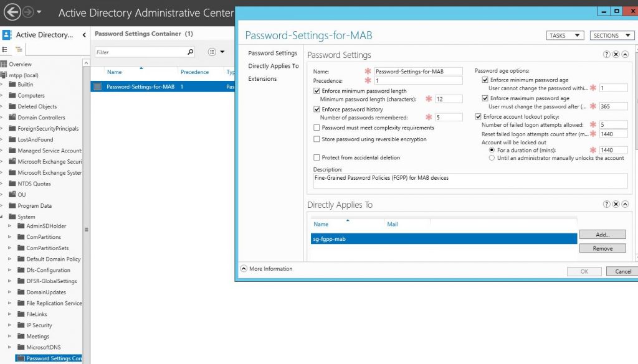Jump to Extensions section

pos(262,79)
